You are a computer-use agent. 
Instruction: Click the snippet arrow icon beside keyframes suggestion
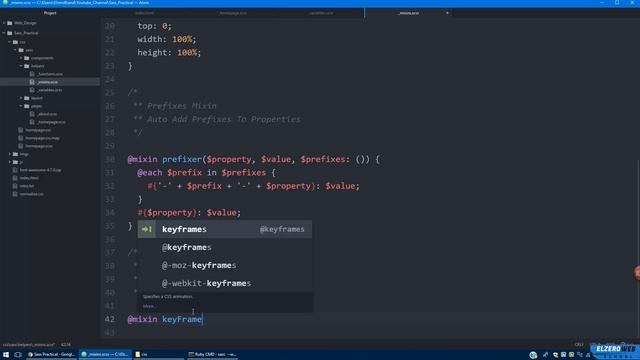pos(147,229)
